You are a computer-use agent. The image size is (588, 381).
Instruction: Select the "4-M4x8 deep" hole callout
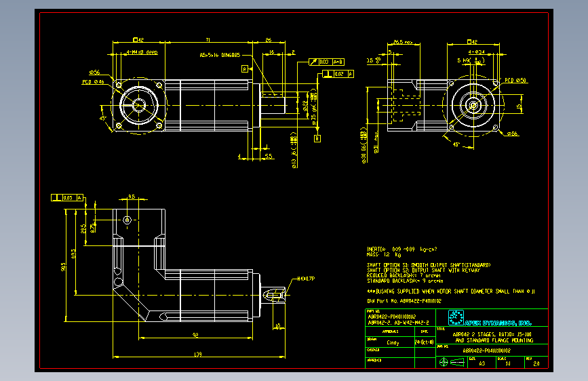[x=142, y=52]
